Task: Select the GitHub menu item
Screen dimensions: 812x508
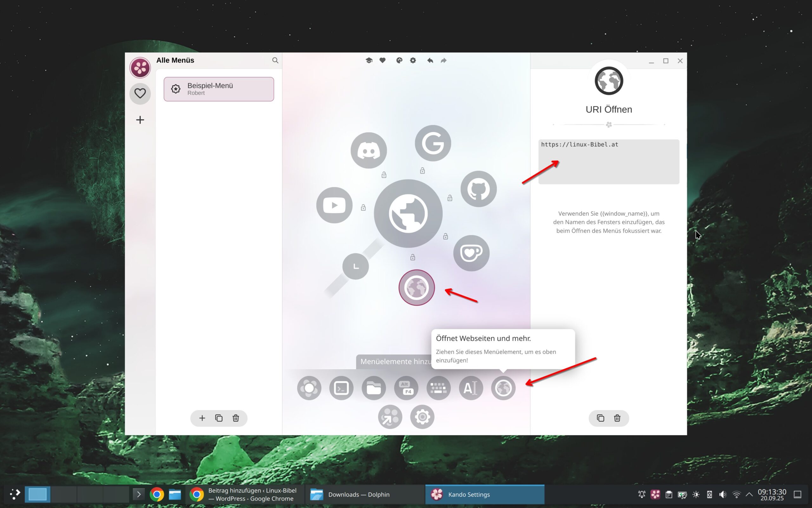Action: [x=478, y=189]
